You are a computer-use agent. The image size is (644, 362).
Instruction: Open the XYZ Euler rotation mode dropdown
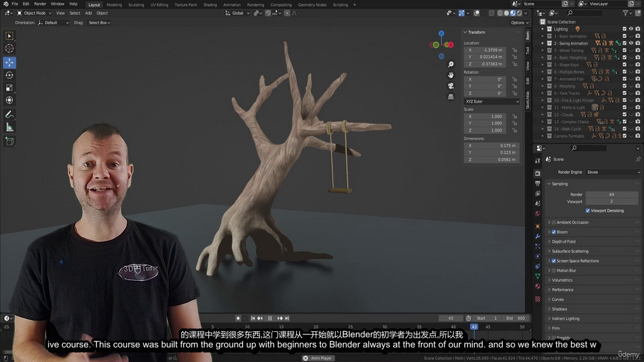pyautogui.click(x=492, y=101)
